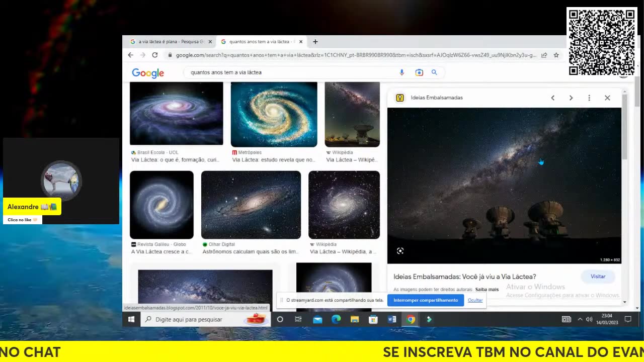This screenshot has height=362, width=644.
Task: Open Task View on the taskbar
Action: 298,319
